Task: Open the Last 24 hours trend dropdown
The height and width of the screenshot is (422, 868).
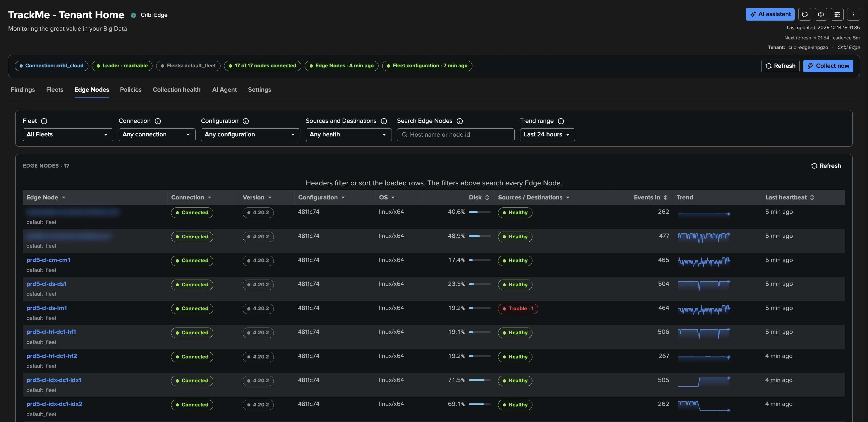Action: (x=547, y=134)
